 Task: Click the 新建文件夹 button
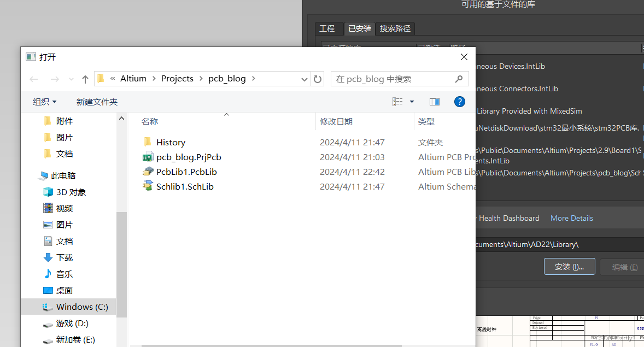[x=97, y=102]
